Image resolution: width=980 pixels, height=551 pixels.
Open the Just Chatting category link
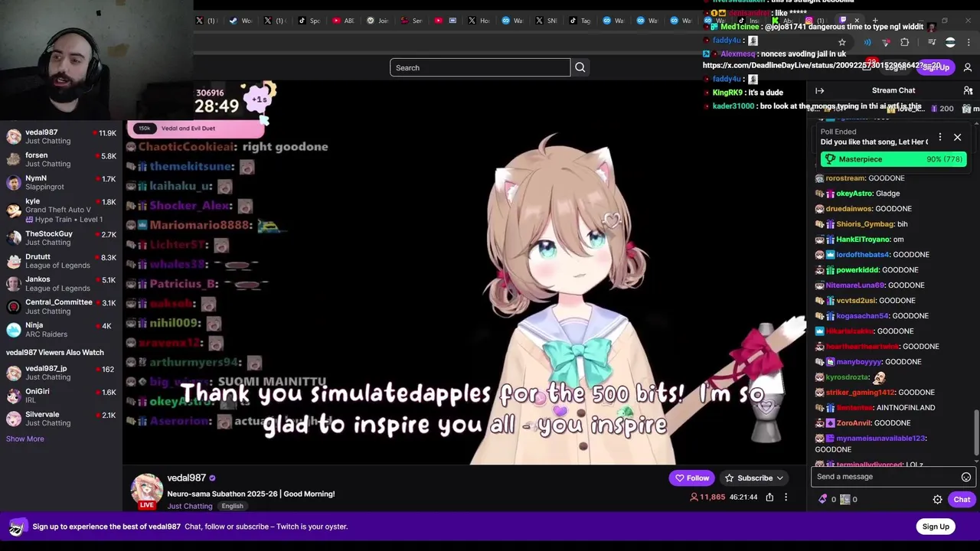coord(190,507)
